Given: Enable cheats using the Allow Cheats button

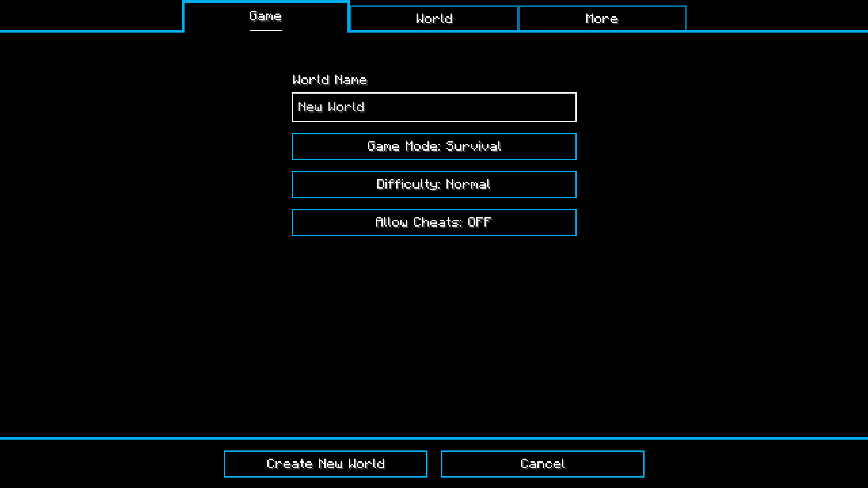Looking at the screenshot, I should (x=434, y=223).
